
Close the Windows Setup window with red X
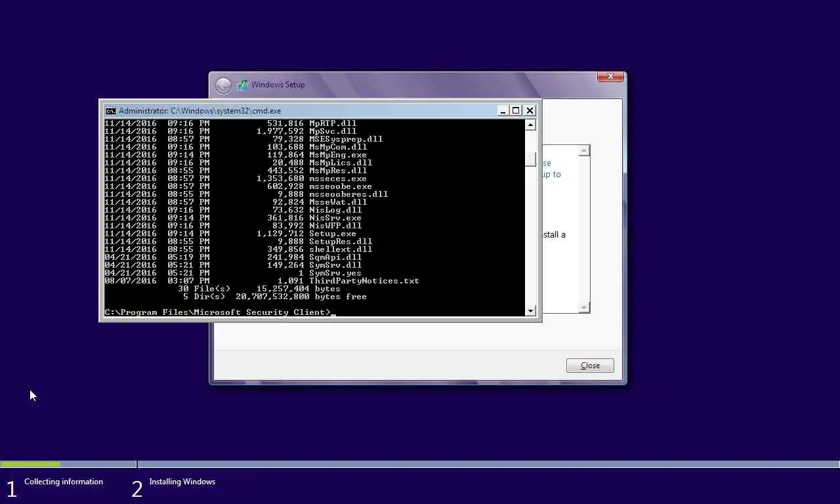coord(610,77)
